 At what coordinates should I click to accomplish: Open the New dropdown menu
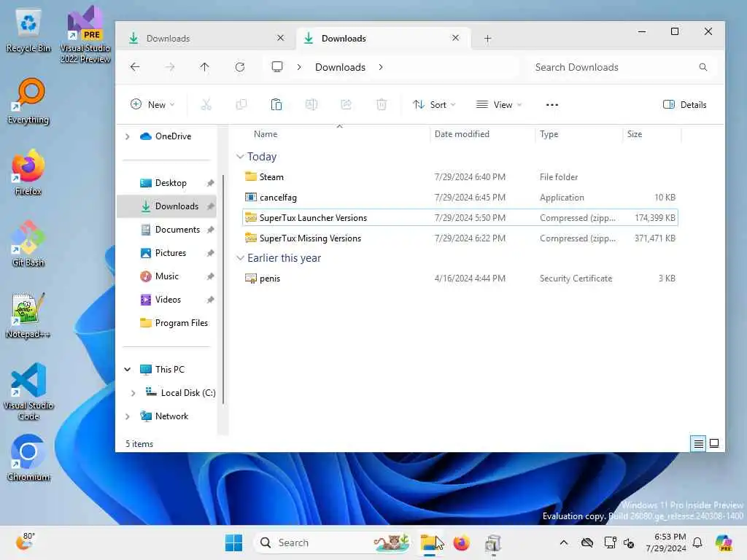(x=152, y=105)
